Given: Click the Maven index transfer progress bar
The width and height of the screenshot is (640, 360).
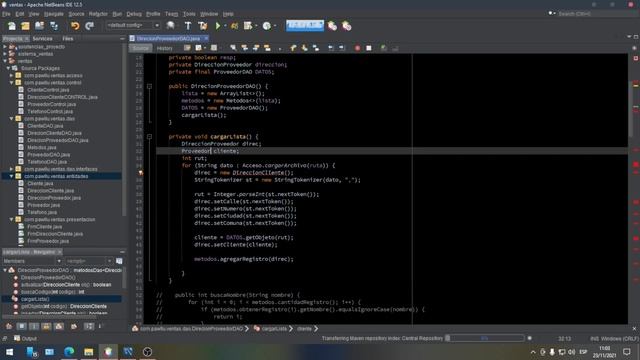Looking at the screenshot, I should (x=484, y=338).
